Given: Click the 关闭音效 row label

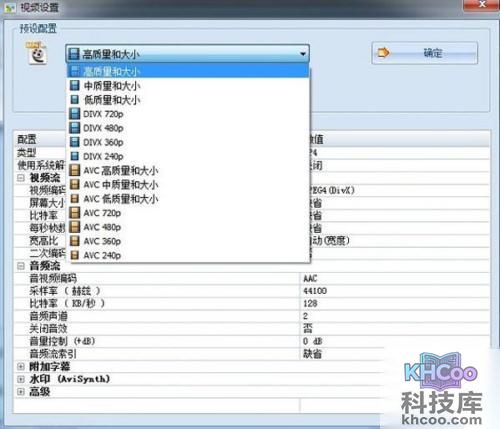Looking at the screenshot, I should click(49, 329).
